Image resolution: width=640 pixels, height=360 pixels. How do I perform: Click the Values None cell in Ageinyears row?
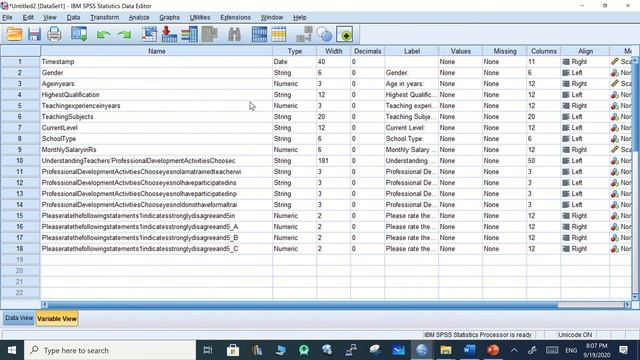460,84
